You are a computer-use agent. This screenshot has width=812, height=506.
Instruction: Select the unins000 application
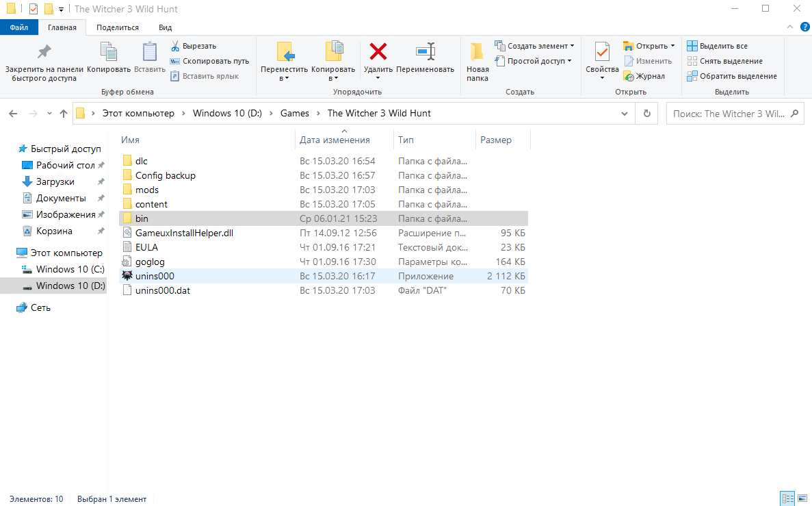tap(324, 277)
